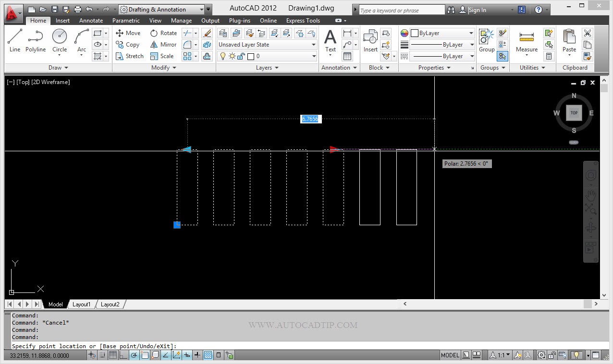Screen dimensions: 613x364
Task: Select the Stretch command
Action: point(129,56)
